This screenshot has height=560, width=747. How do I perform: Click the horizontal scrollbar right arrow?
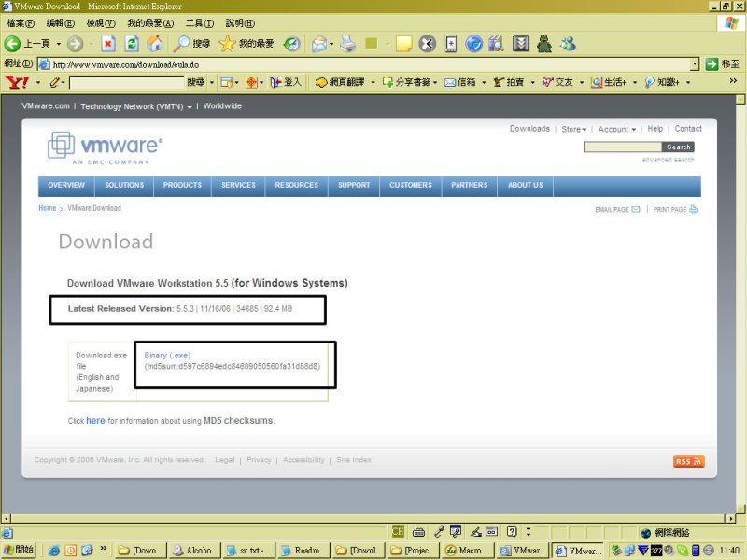coord(731,519)
